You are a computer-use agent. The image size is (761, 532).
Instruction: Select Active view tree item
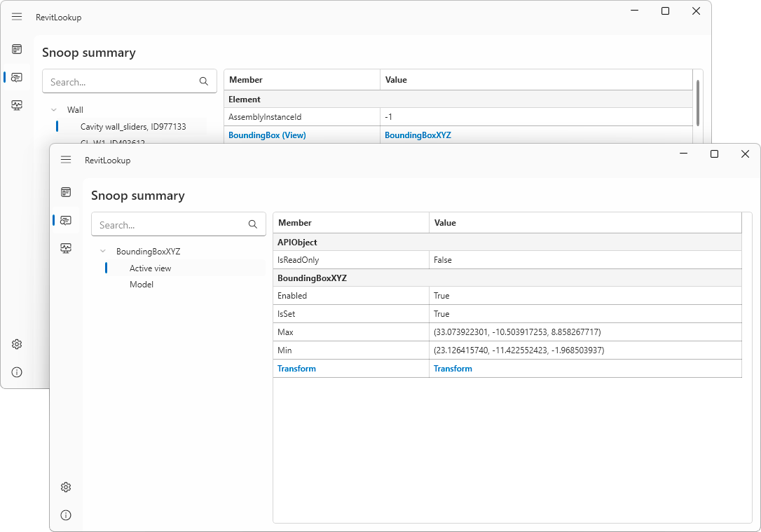pyautogui.click(x=150, y=268)
